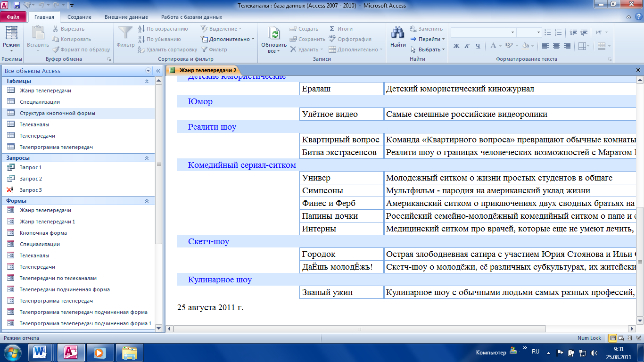
Task: Click Word icon in taskbar
Action: point(40,352)
